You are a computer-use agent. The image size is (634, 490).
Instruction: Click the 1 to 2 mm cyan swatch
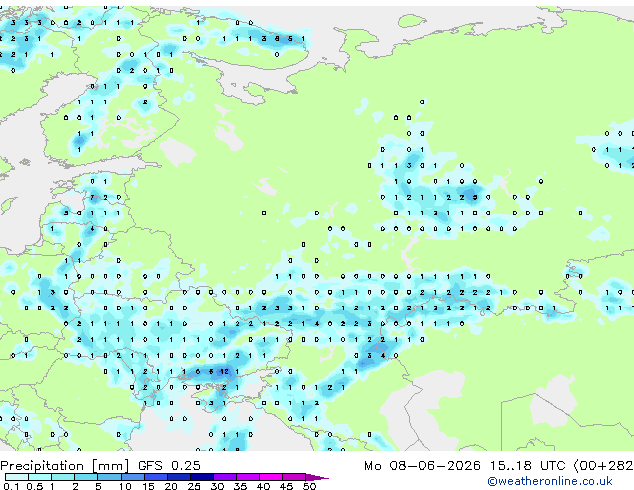(x=63, y=477)
